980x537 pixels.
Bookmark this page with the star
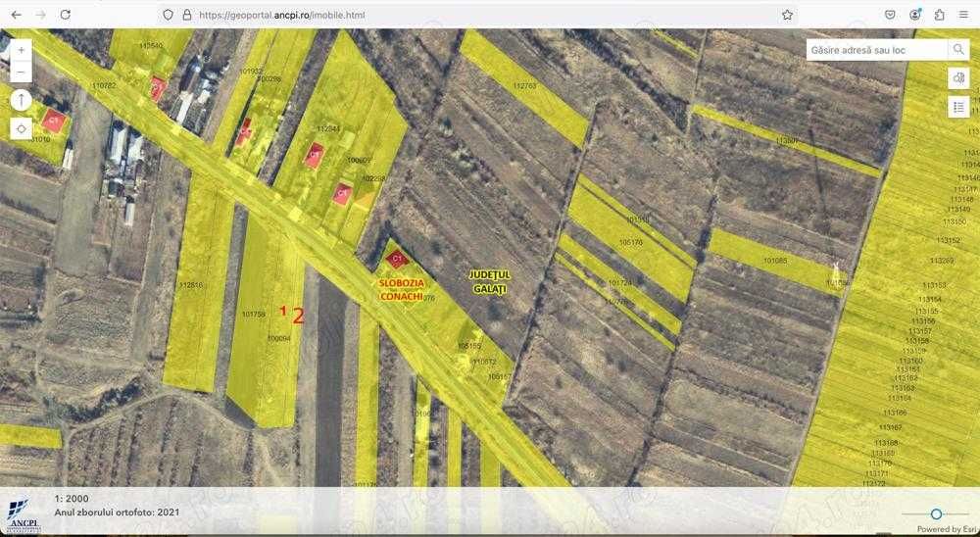(788, 15)
